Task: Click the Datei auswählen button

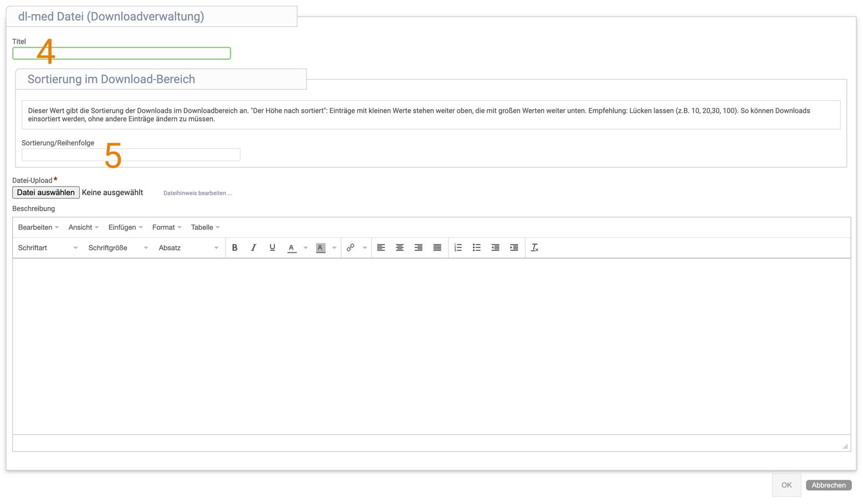Action: click(46, 193)
